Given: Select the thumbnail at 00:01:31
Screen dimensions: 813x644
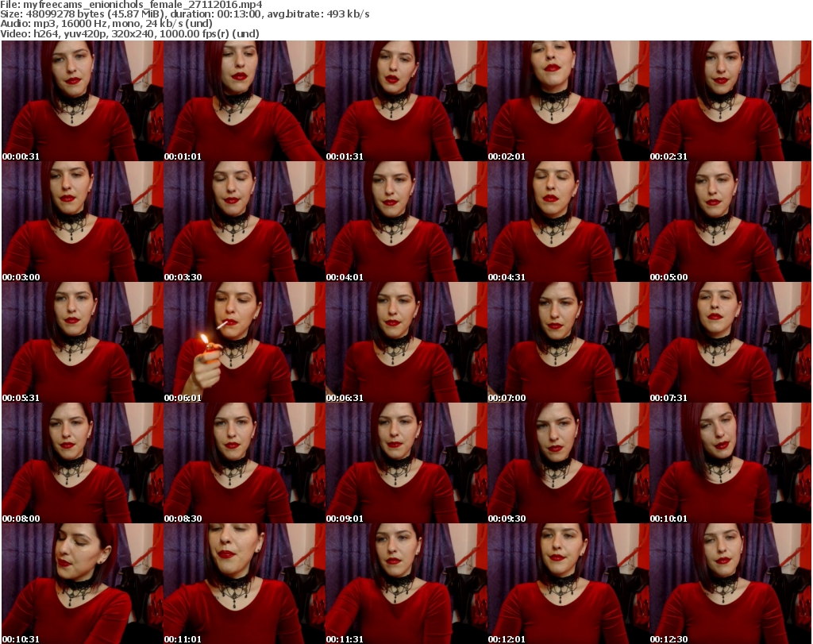Looking at the screenshot, I should [x=406, y=101].
